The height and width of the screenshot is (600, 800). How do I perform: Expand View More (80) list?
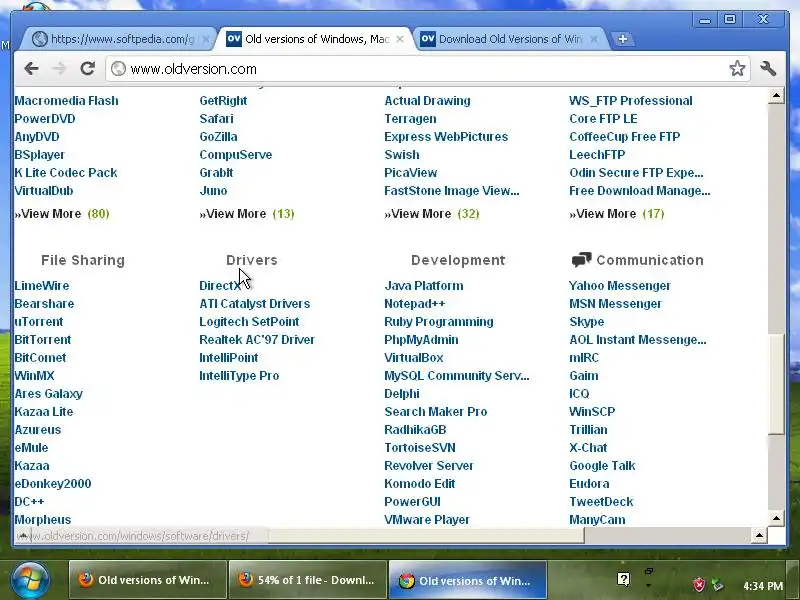62,214
